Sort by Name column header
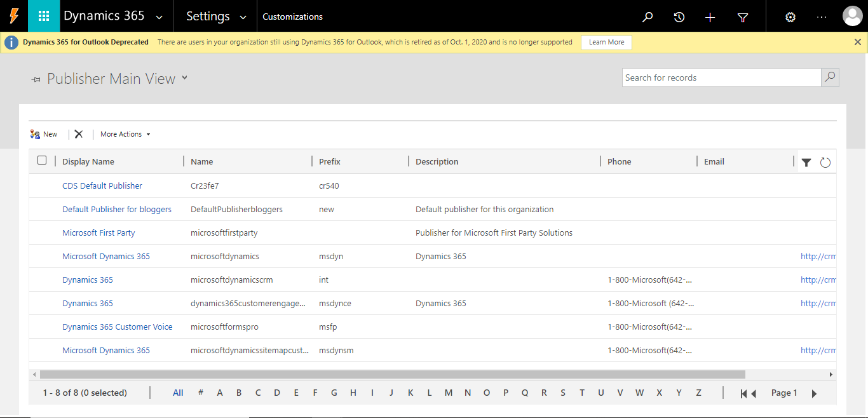 [202, 161]
